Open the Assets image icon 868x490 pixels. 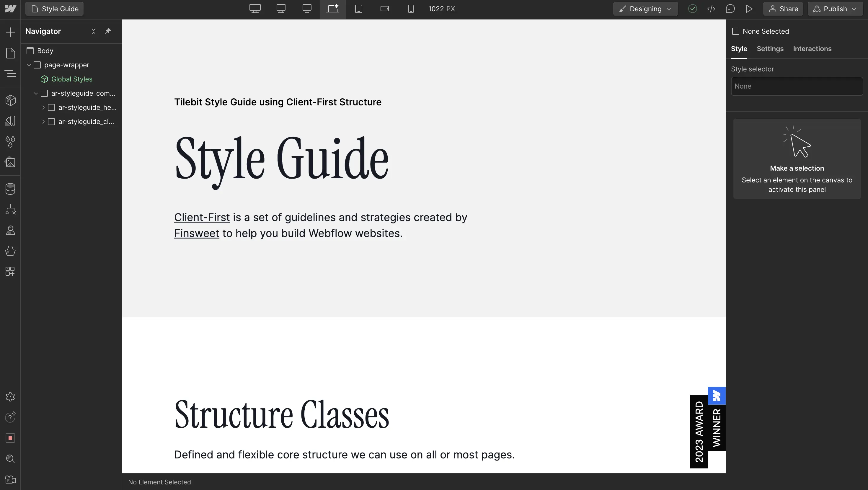click(x=10, y=162)
